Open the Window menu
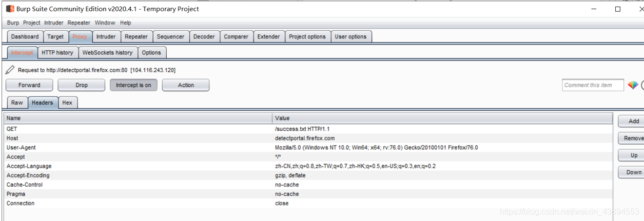Image resolution: width=644 pixels, height=221 pixels. click(105, 23)
